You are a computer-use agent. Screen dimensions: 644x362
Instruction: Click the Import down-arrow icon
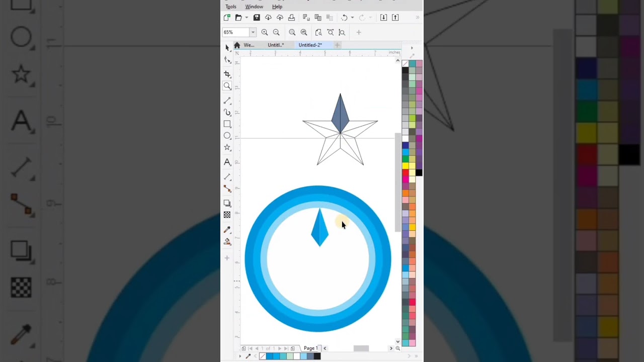pos(383,18)
